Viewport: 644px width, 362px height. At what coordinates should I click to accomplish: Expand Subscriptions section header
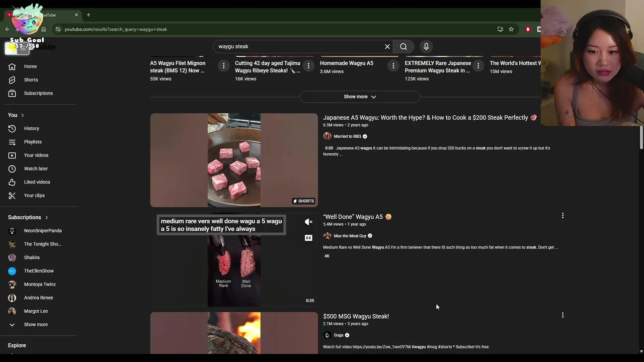pyautogui.click(x=28, y=218)
